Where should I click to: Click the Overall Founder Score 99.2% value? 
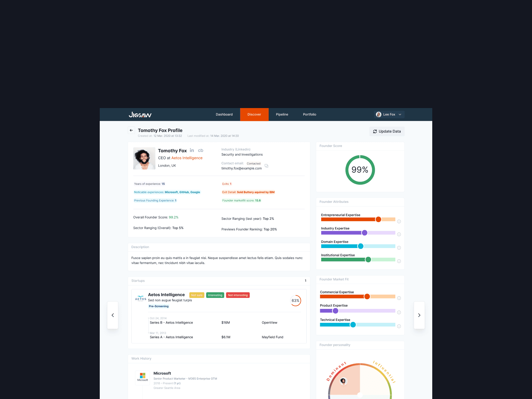pyautogui.click(x=174, y=217)
